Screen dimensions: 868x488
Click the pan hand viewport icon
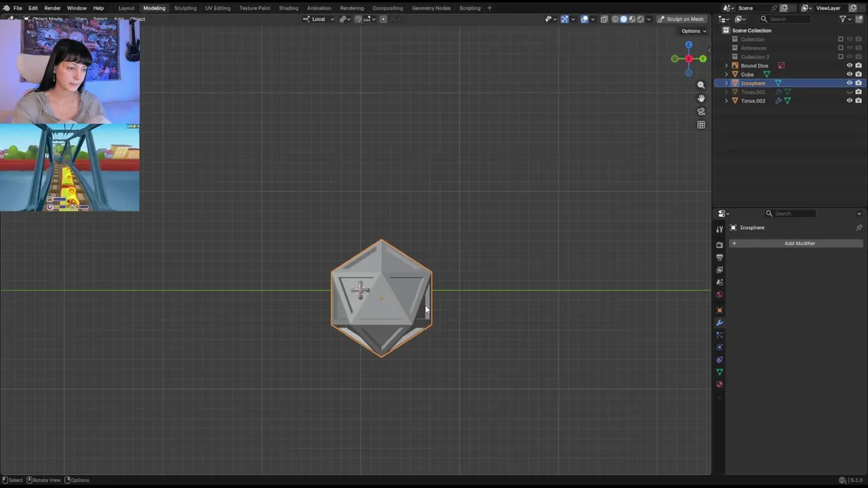tap(701, 98)
